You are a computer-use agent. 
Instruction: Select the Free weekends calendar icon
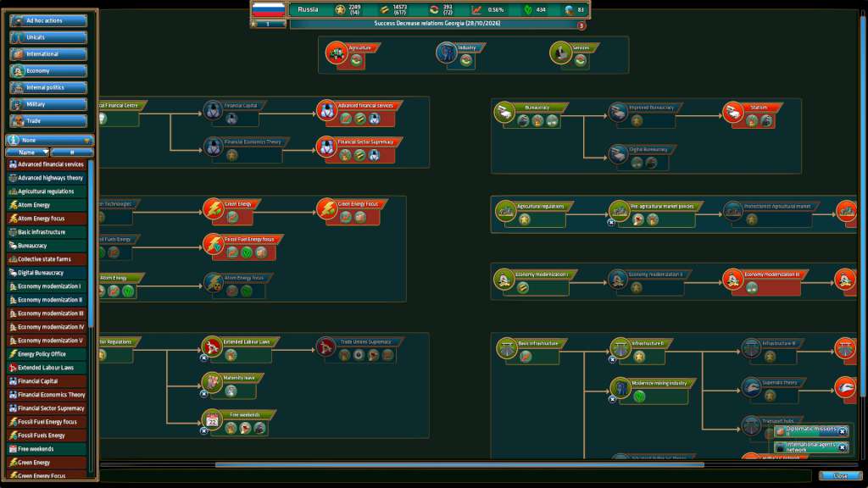tap(212, 422)
